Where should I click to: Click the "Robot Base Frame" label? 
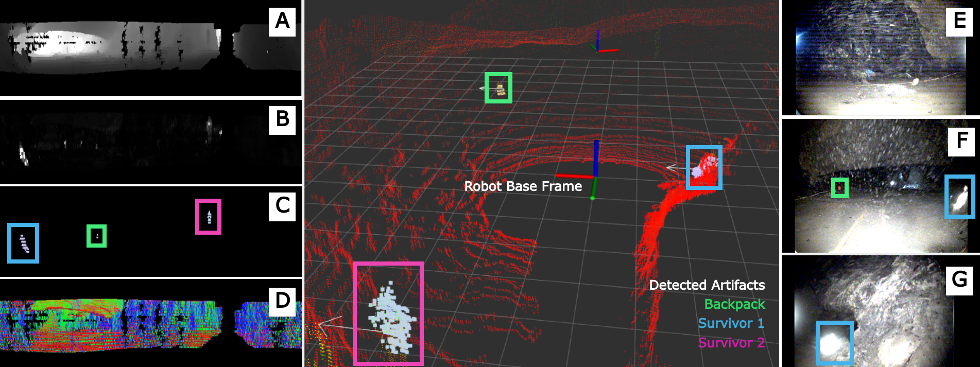[523, 186]
